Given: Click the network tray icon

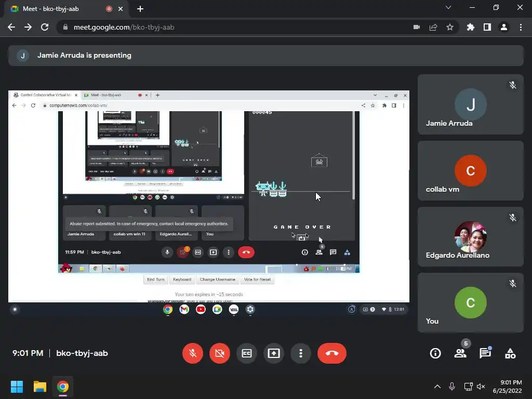Looking at the screenshot, I should pyautogui.click(x=468, y=387).
